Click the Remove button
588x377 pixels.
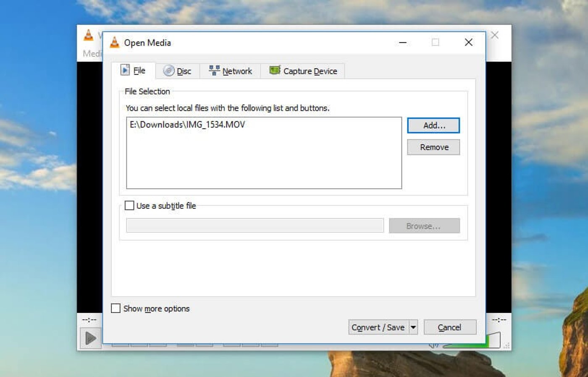click(433, 147)
